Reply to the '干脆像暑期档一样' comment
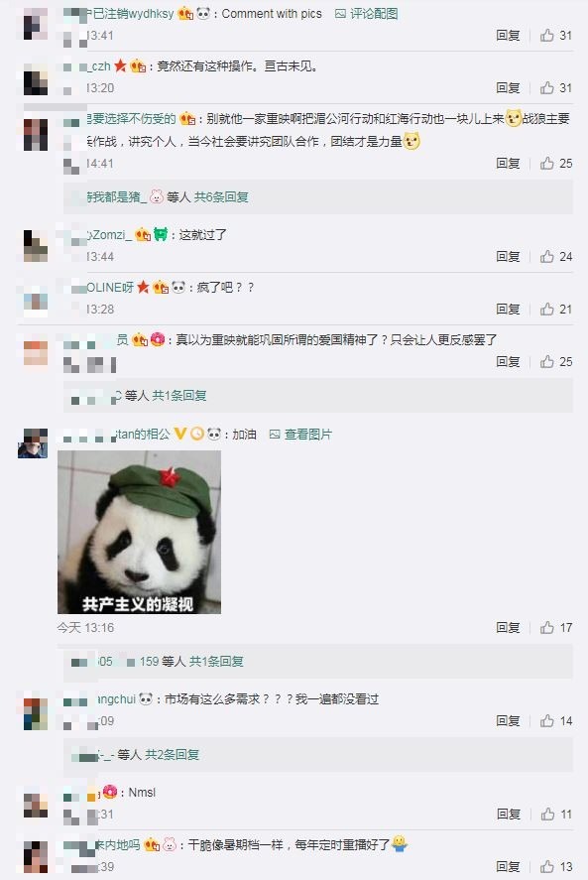588x880 pixels. pos(508,866)
